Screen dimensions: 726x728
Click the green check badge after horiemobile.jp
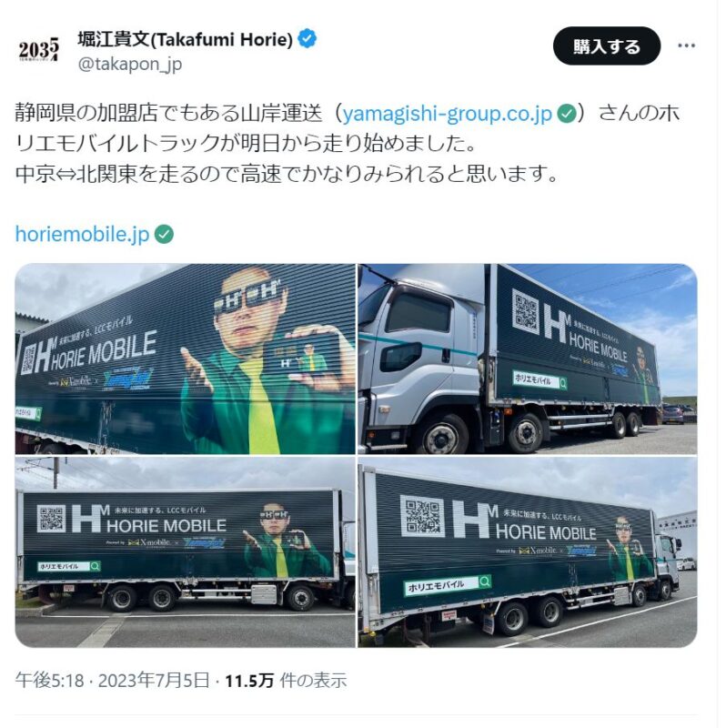[164, 235]
